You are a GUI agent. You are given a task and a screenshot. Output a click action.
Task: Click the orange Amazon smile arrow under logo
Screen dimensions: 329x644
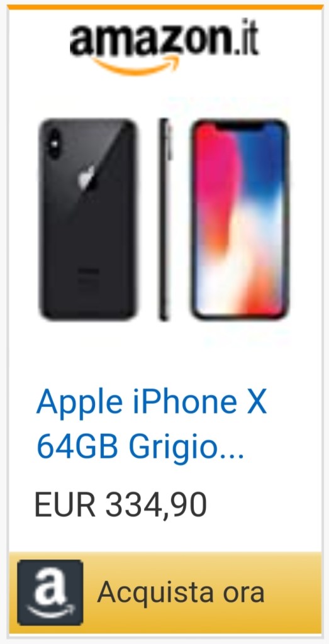click(x=135, y=66)
